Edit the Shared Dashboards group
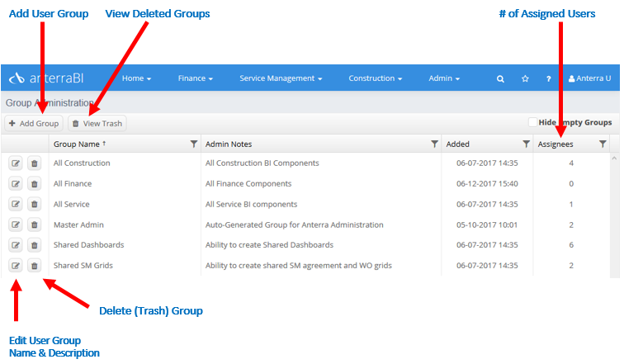 pyautogui.click(x=16, y=245)
